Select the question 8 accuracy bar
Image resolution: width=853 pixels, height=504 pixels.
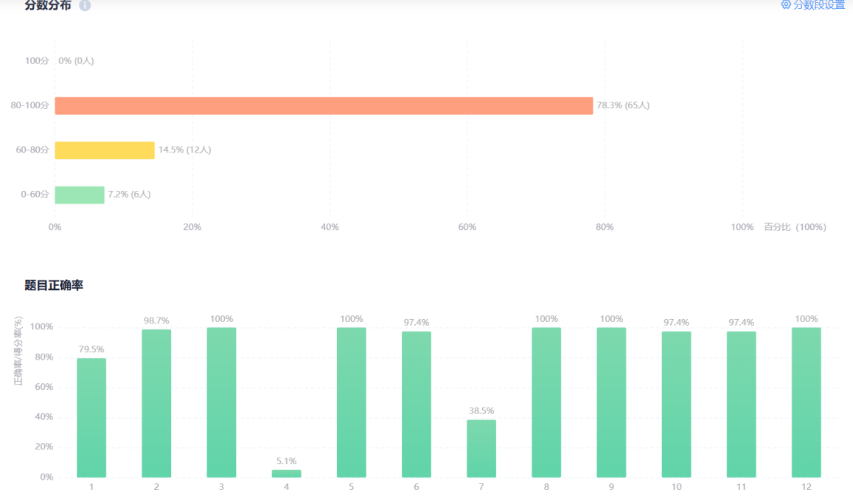[x=546, y=402]
